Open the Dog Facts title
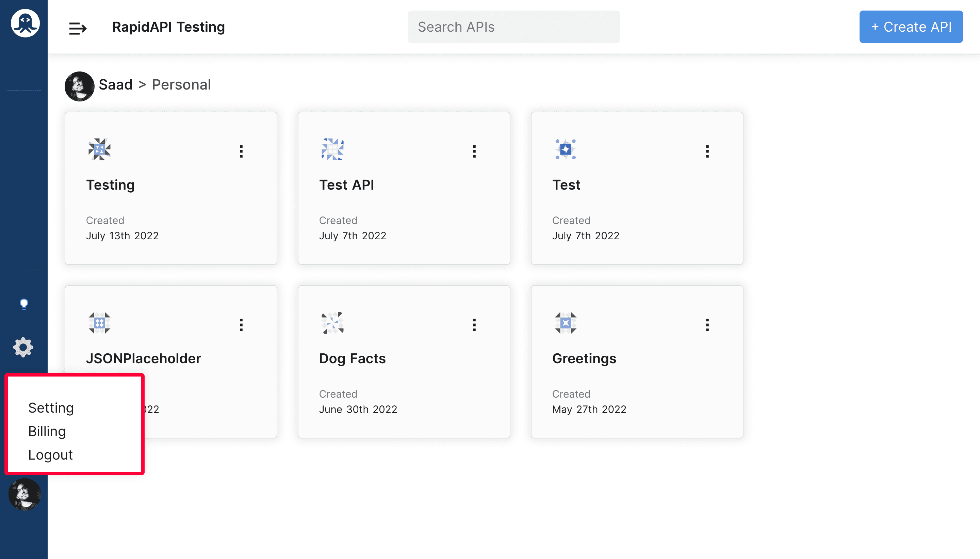This screenshot has height=559, width=980. click(352, 358)
